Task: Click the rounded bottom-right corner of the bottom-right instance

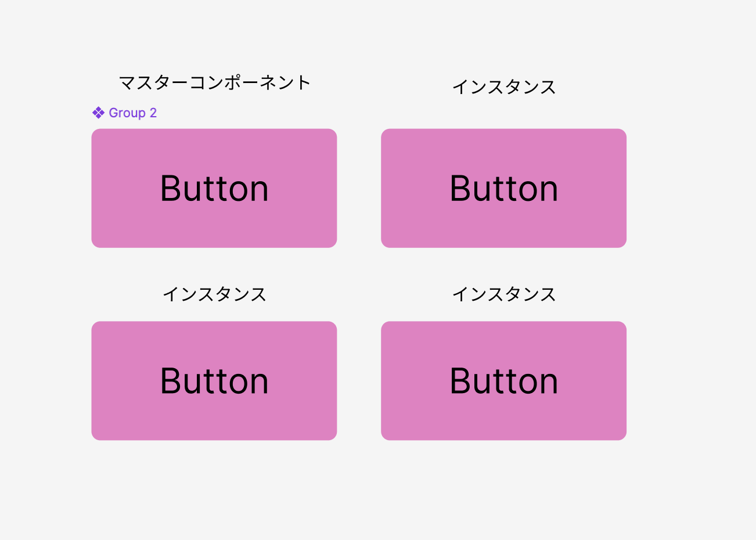Action: [622, 436]
